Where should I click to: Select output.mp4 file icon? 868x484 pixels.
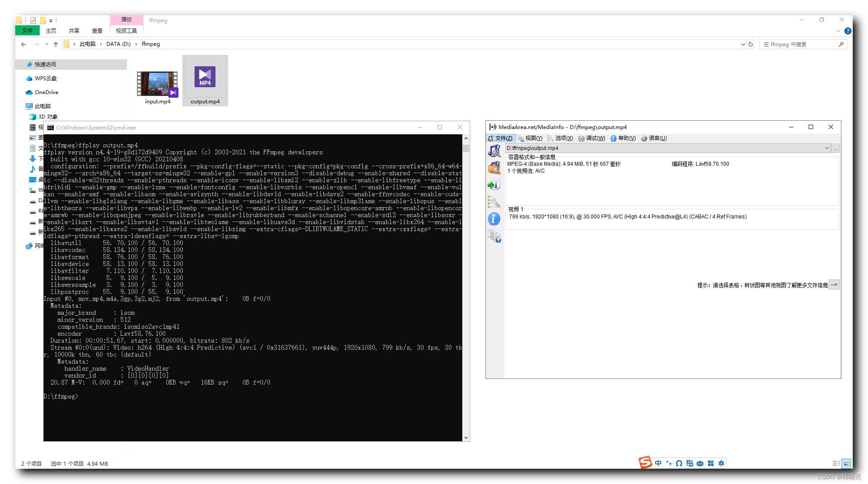point(205,77)
